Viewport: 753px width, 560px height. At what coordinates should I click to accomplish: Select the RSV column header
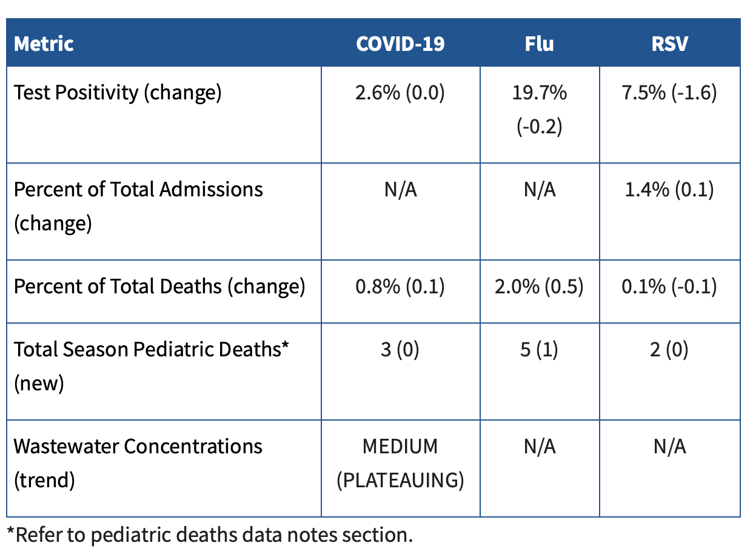tap(669, 44)
